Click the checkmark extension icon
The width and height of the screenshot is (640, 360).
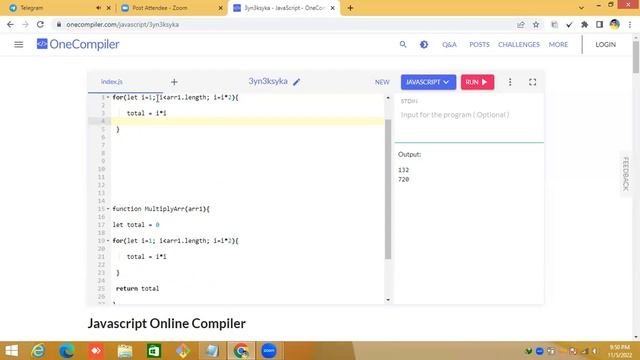(569, 25)
